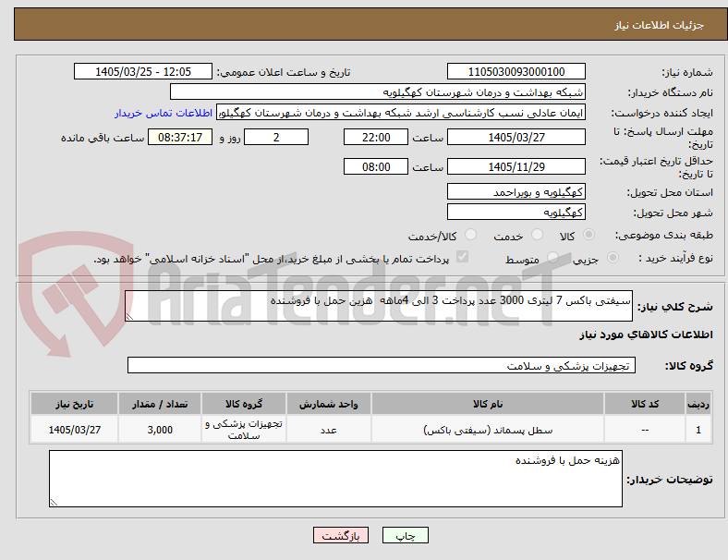Image resolution: width=728 pixels, height=560 pixels.
Task: Click the delivery province field کهگیلویه و بویراحمد
Action: pyautogui.click(x=516, y=192)
